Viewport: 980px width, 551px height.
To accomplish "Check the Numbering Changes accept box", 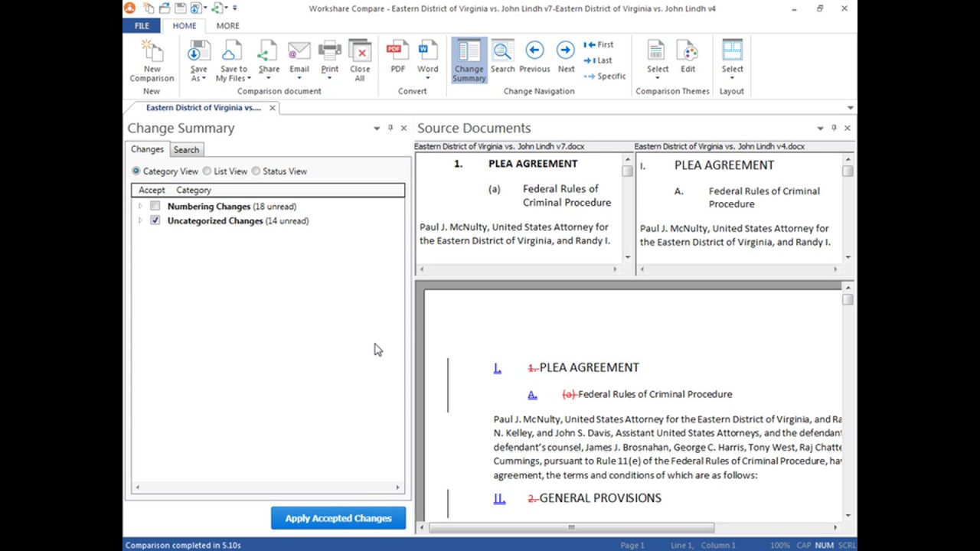I will [155, 206].
